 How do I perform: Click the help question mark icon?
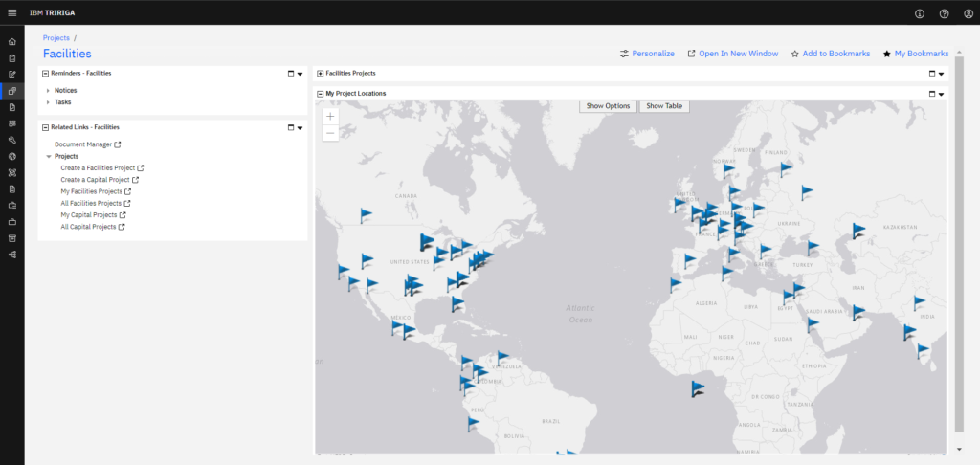click(x=944, y=13)
